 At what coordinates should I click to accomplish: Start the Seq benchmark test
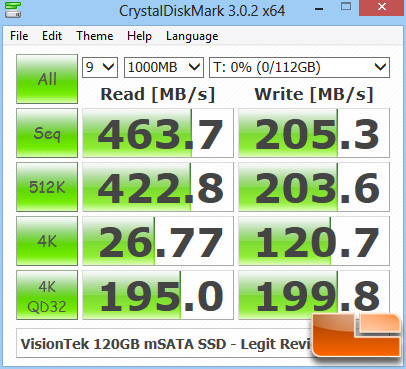point(47,133)
